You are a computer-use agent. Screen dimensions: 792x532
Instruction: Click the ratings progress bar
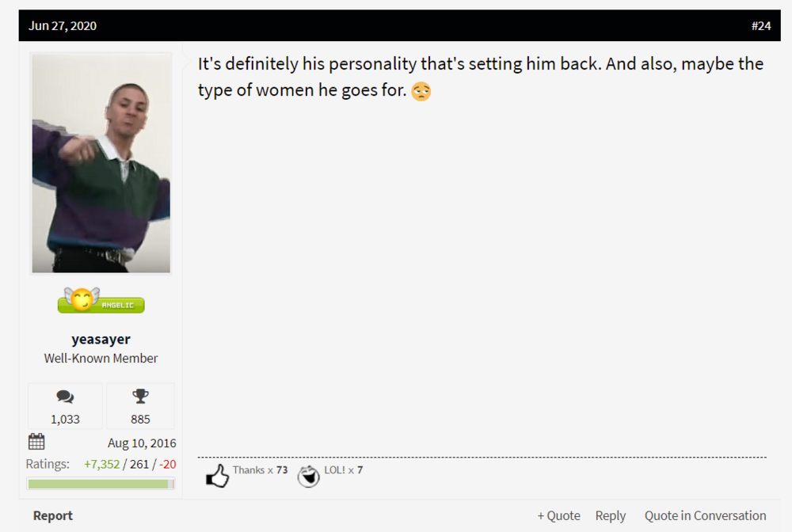[101, 484]
